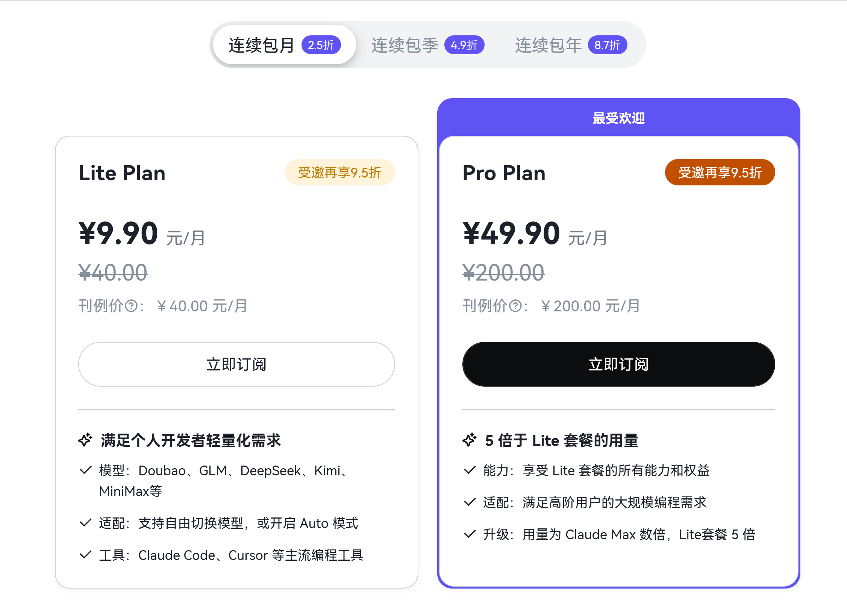The width and height of the screenshot is (847, 616).
Task: Click checkmark next to 模型 feature
Action: [x=86, y=470]
